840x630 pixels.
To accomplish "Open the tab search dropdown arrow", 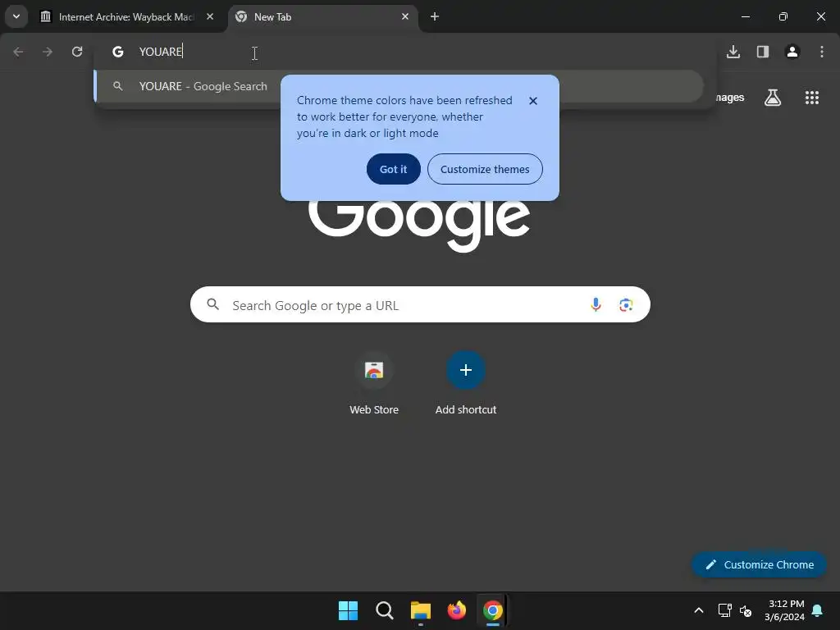I will coord(16,16).
